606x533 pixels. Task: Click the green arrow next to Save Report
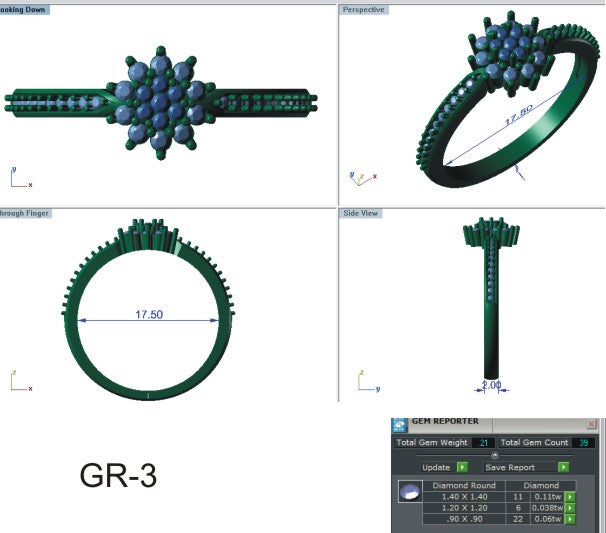563,467
